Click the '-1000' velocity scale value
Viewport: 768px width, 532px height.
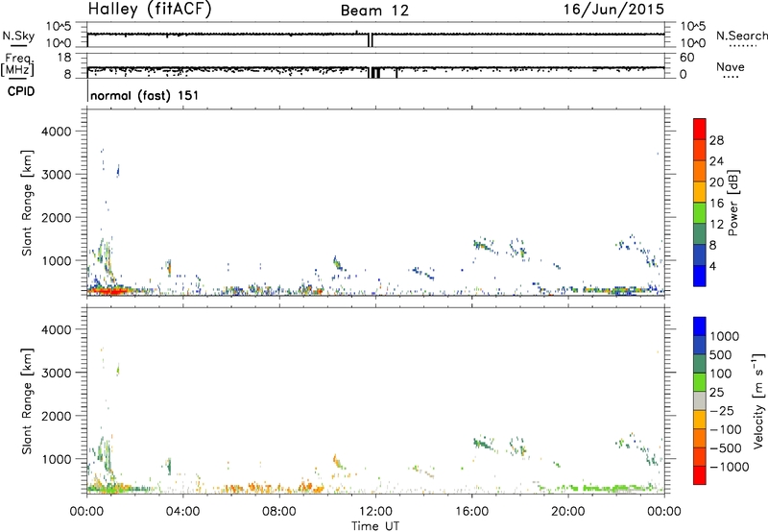coord(730,467)
